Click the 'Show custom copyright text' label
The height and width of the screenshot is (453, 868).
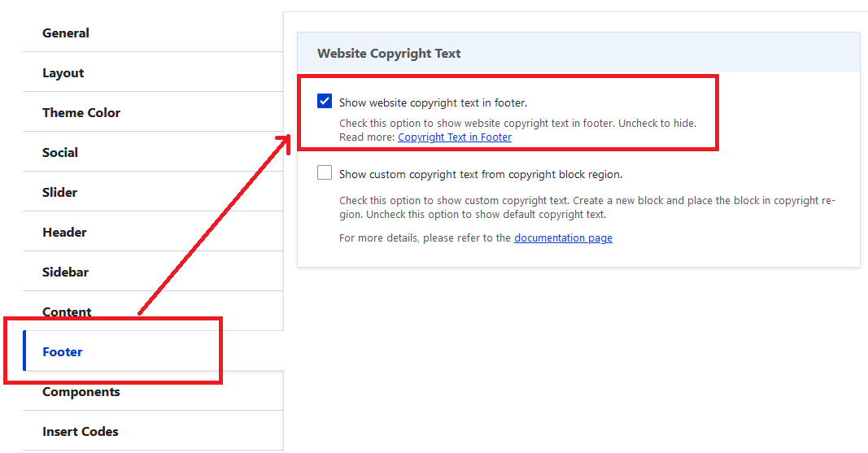480,175
